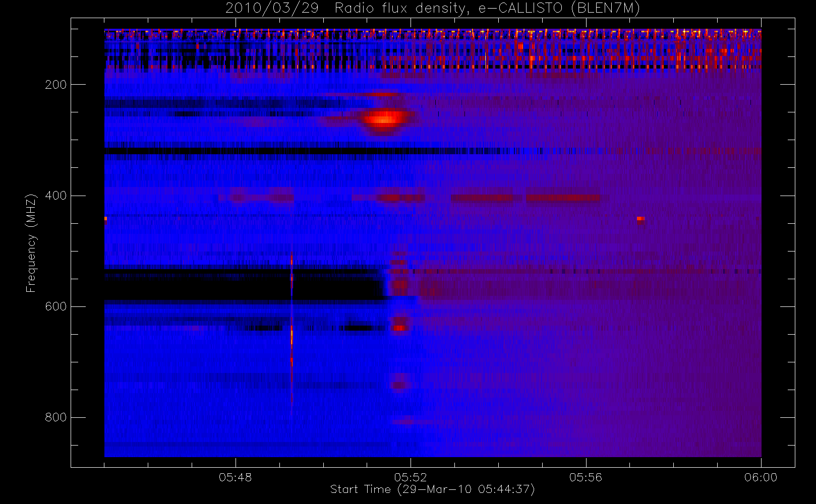This screenshot has width=816, height=504.
Task: Click the 400 MHz frequency tick label
Action: point(56,196)
